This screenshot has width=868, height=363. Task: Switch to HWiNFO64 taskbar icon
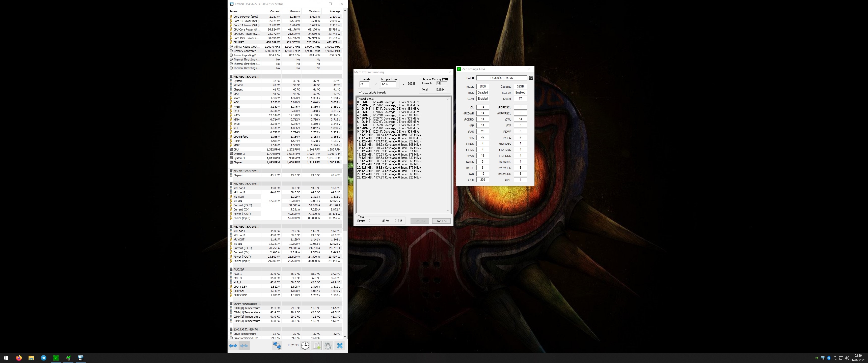[x=80, y=358]
